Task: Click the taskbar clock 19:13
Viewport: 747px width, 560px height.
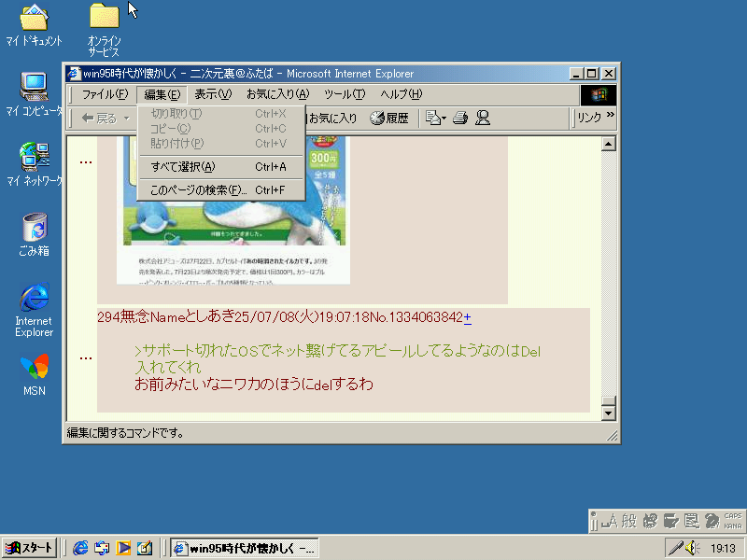Action: [x=723, y=549]
